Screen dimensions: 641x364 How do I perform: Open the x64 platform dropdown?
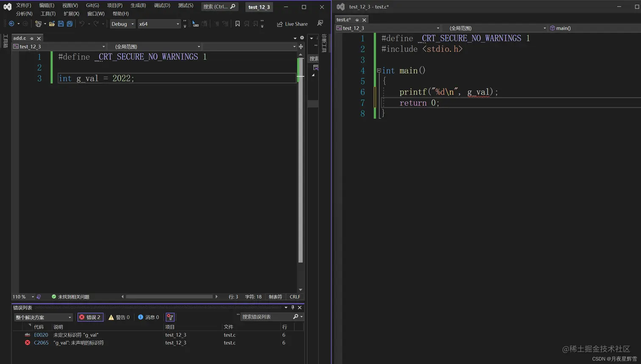click(x=159, y=24)
